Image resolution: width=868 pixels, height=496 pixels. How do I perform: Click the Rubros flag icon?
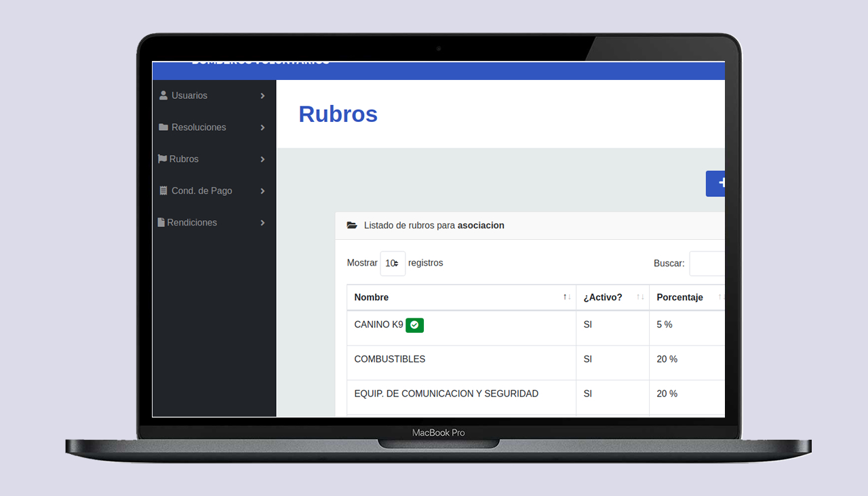(x=162, y=159)
